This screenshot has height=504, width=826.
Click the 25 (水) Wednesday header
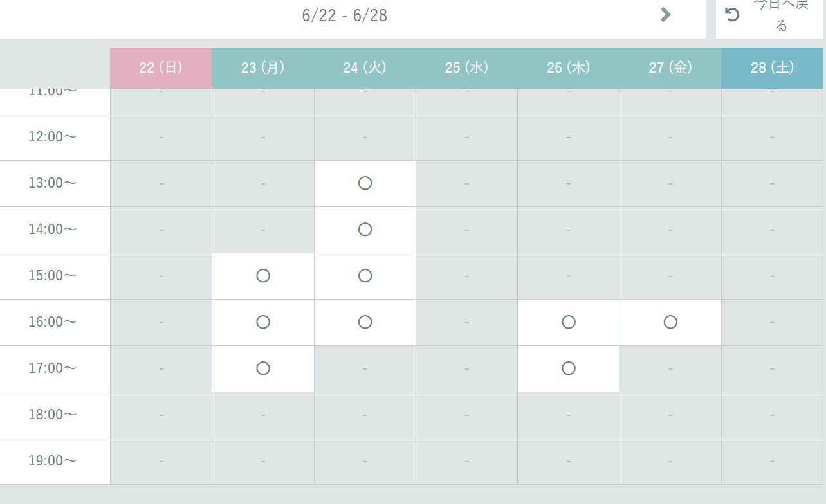click(466, 67)
